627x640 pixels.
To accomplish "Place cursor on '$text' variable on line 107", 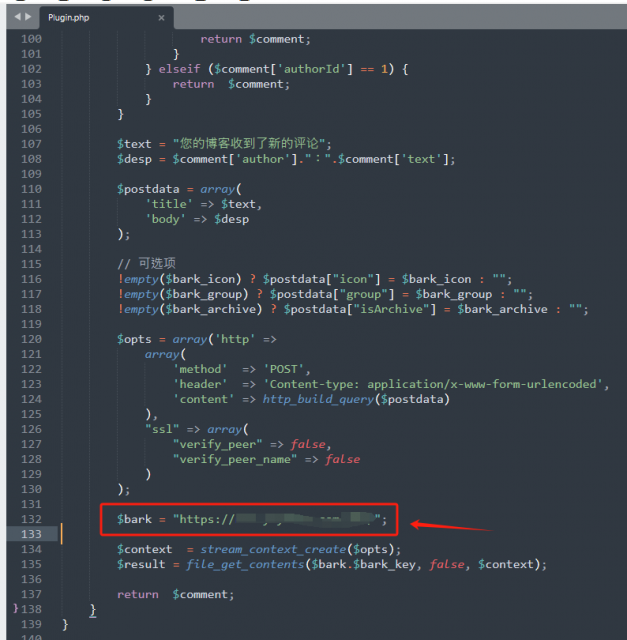I will click(x=134, y=144).
